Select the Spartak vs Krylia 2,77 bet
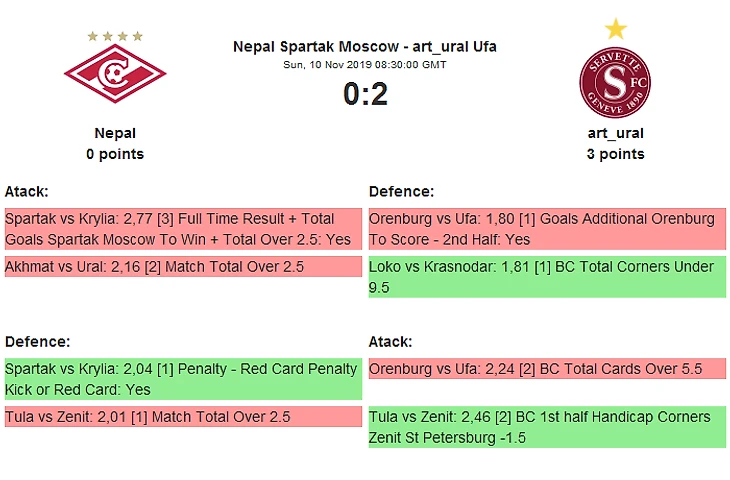 [x=182, y=229]
